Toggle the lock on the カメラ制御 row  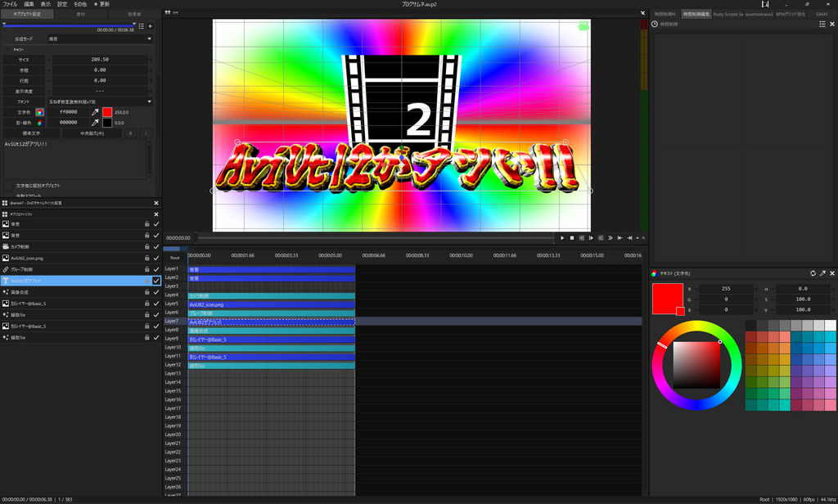[147, 247]
